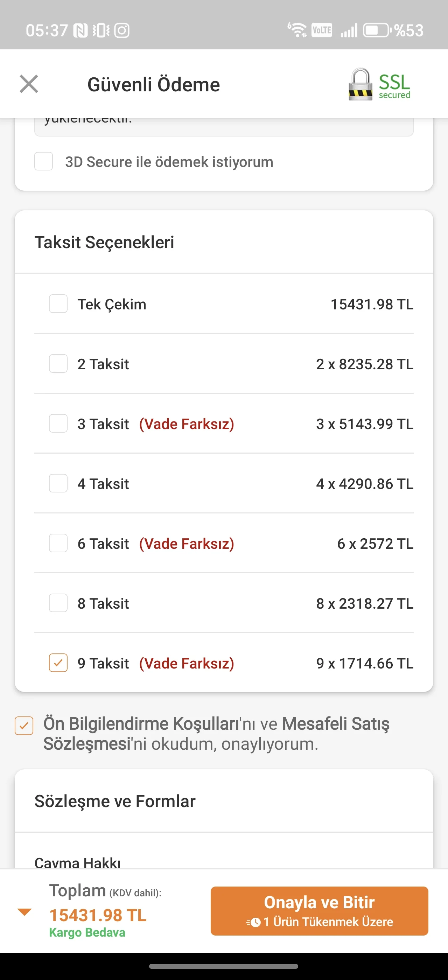448x980 pixels.
Task: Tap the mobile signal strength icon
Action: pyautogui.click(x=349, y=30)
